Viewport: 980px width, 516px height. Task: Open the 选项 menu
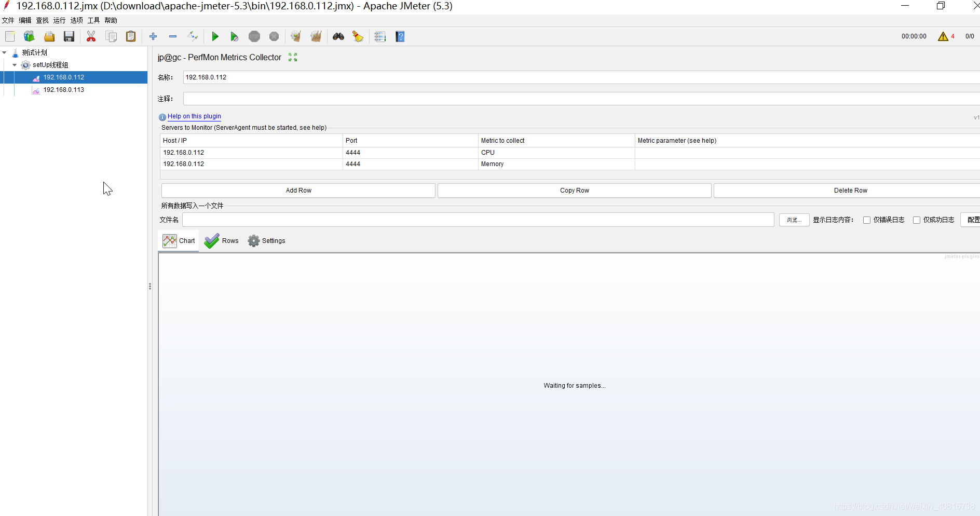click(x=76, y=20)
